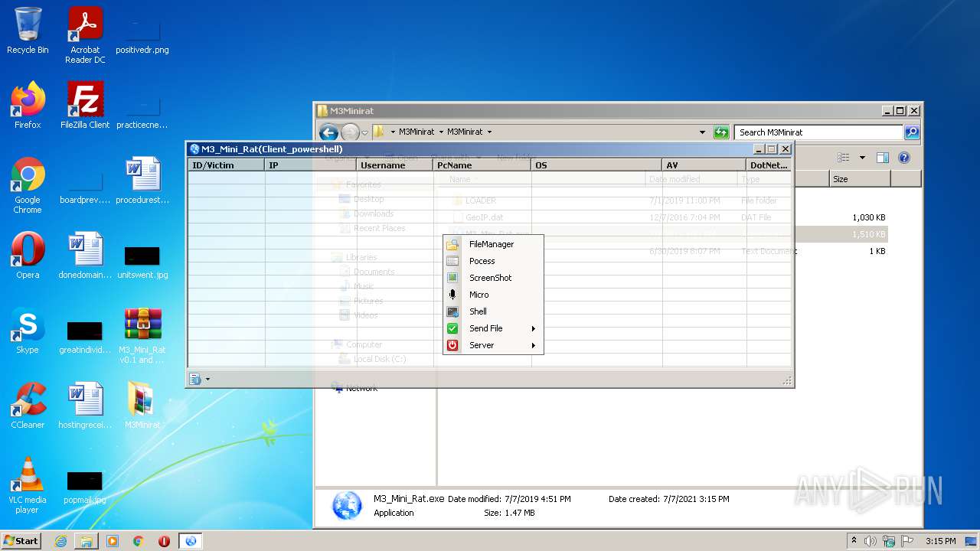Image resolution: width=980 pixels, height=551 pixels.
Task: Open Windows Explorer taskbar button
Action: [x=87, y=541]
